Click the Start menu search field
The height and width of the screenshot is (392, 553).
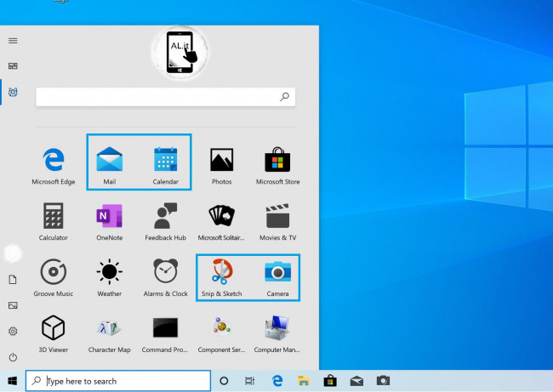pos(165,97)
